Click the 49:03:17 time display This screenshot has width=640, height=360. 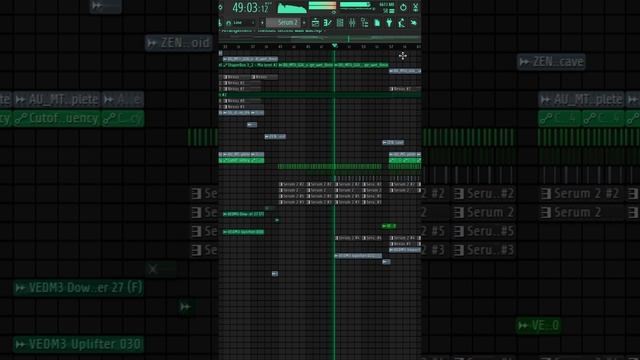251,7
